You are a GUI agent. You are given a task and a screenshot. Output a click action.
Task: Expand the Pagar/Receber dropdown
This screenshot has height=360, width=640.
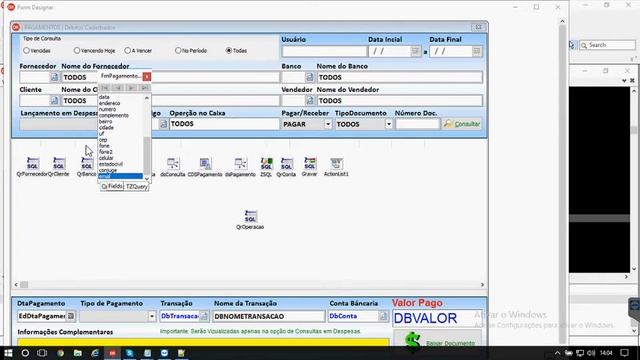328,124
